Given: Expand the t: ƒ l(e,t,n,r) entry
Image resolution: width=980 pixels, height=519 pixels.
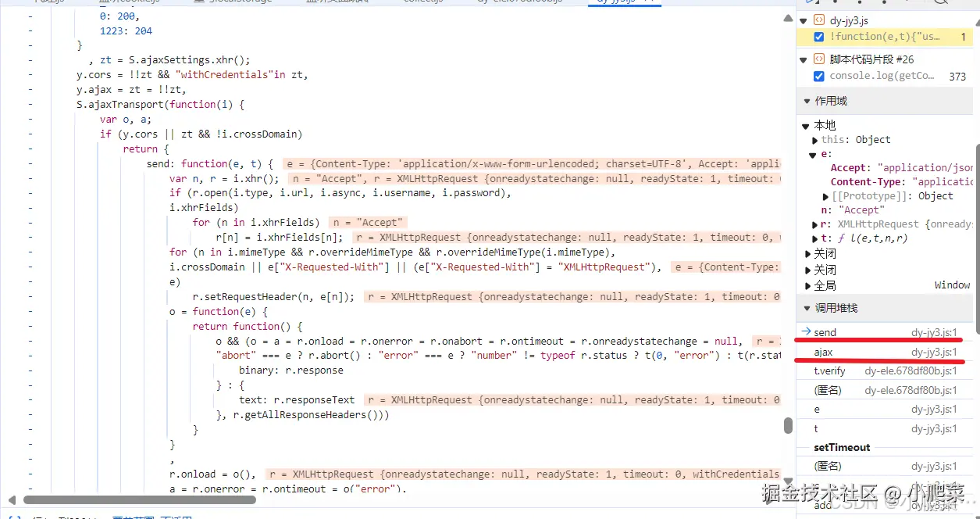Looking at the screenshot, I should click(815, 238).
